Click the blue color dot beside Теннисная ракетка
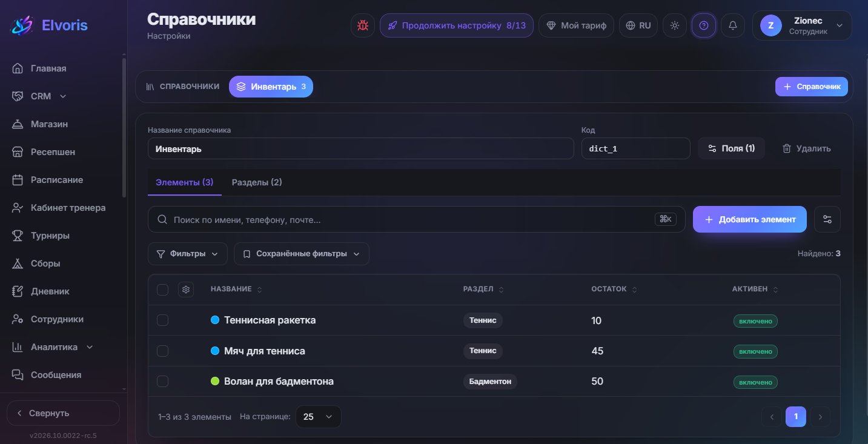 (215, 320)
